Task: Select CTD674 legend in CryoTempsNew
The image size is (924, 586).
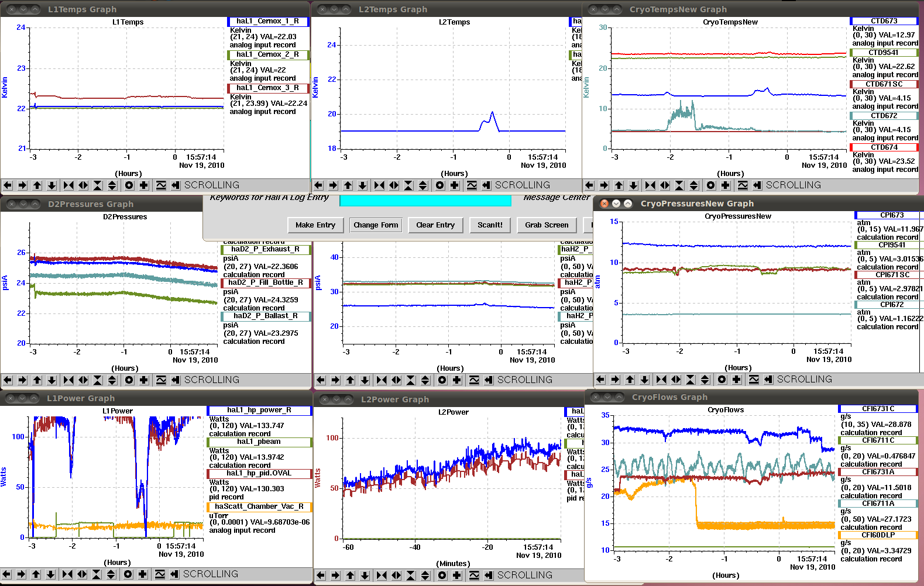Action: pos(884,147)
